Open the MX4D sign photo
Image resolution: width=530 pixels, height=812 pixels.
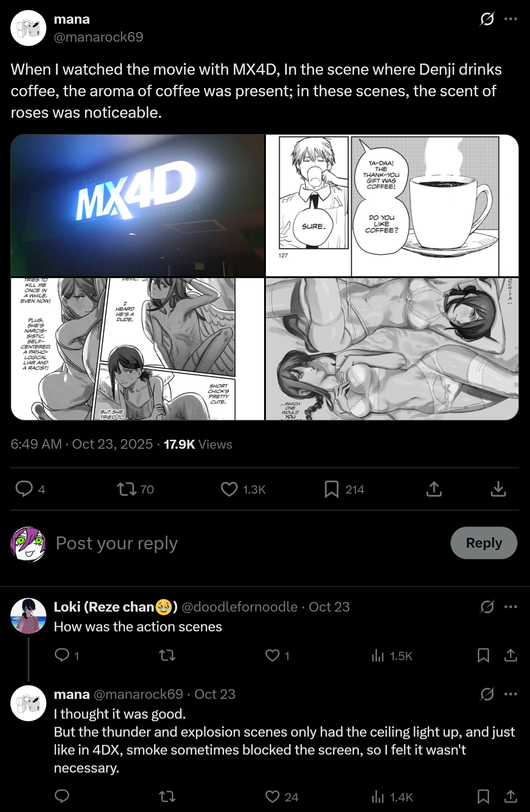[x=138, y=205]
